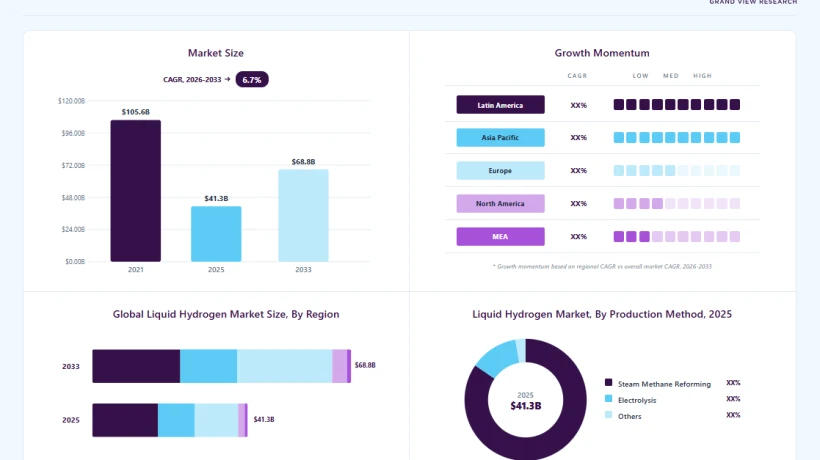Click the $68.8B label above 2033 bar
Viewport: 820px width, 460px height.
303,162
